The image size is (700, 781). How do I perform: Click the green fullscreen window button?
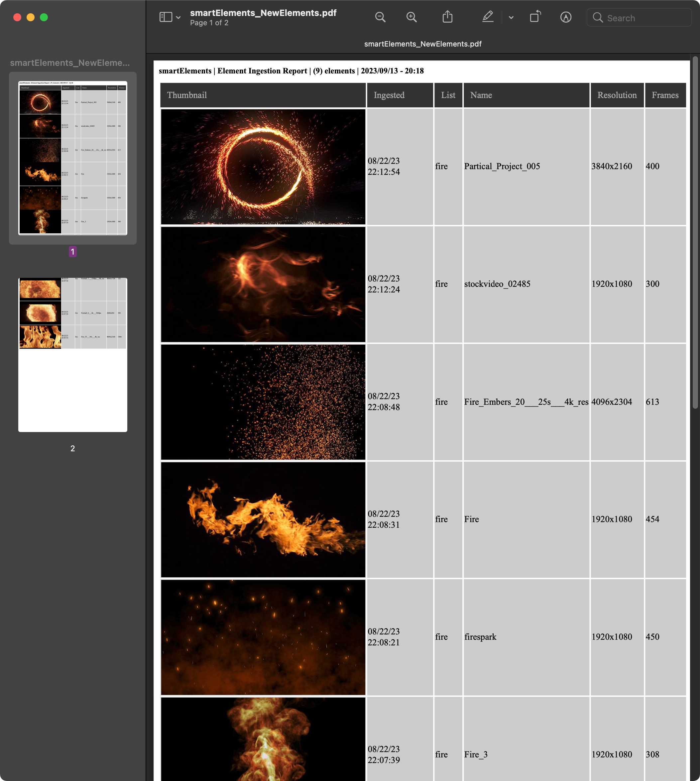(44, 17)
